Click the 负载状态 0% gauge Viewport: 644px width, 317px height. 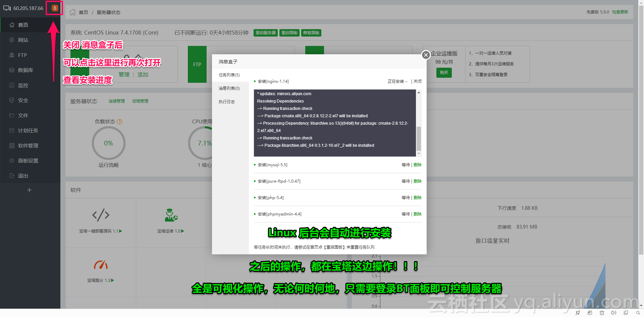pos(109,143)
